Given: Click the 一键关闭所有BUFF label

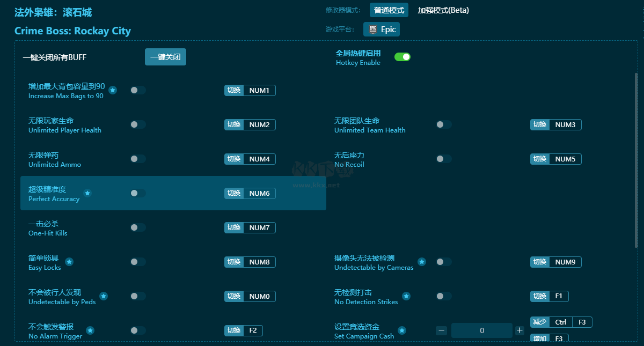Looking at the screenshot, I should (x=55, y=57).
